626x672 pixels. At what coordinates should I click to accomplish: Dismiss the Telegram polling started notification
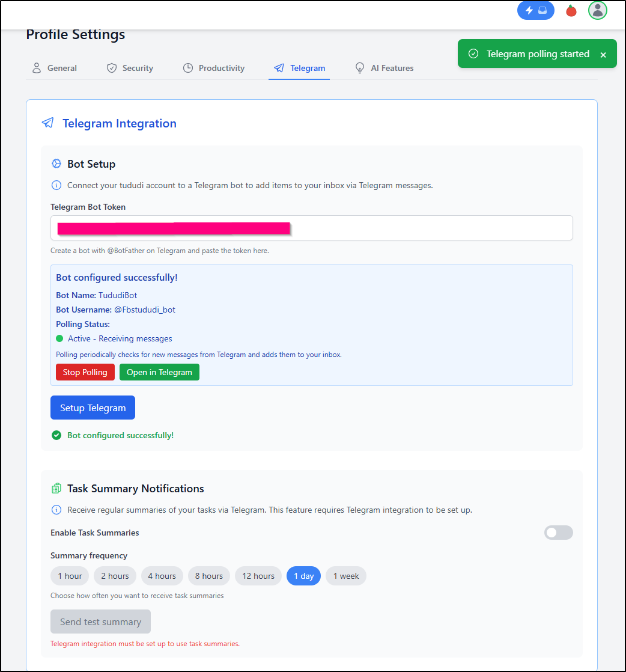[x=603, y=55]
